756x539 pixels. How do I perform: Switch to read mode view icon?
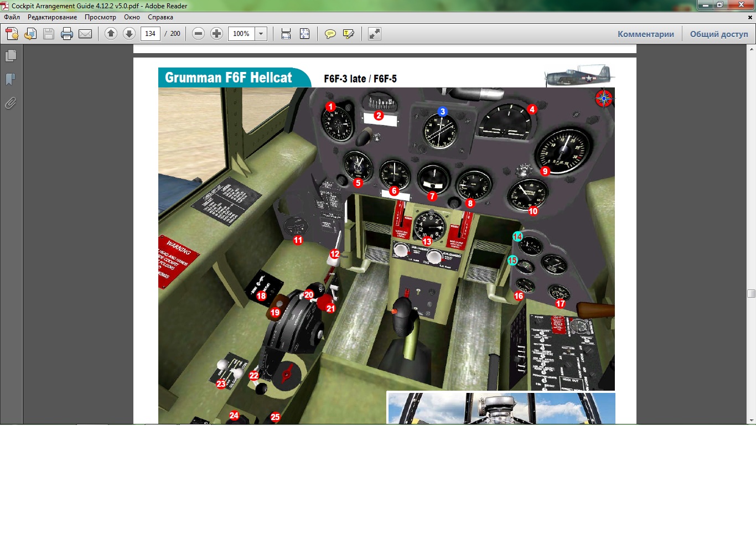point(375,34)
